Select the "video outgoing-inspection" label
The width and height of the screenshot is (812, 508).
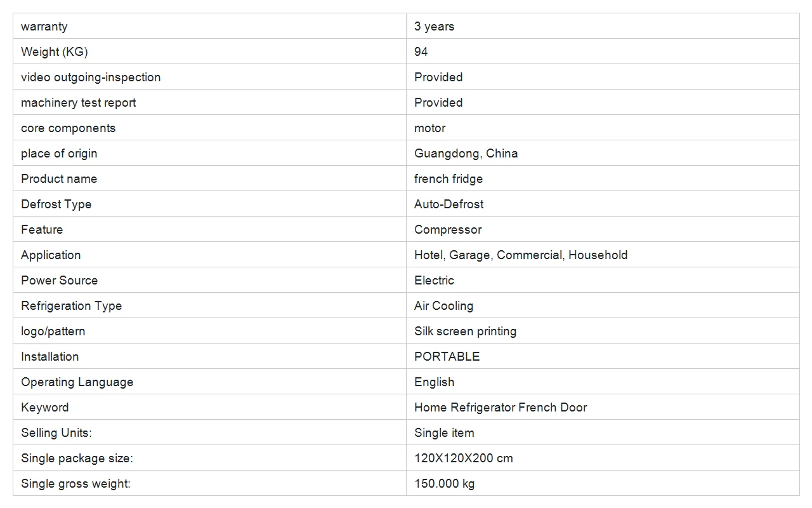[91, 77]
